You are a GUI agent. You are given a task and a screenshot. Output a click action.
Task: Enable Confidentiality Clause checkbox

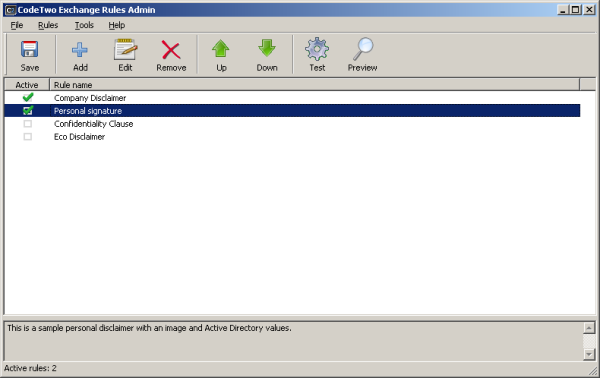click(28, 124)
